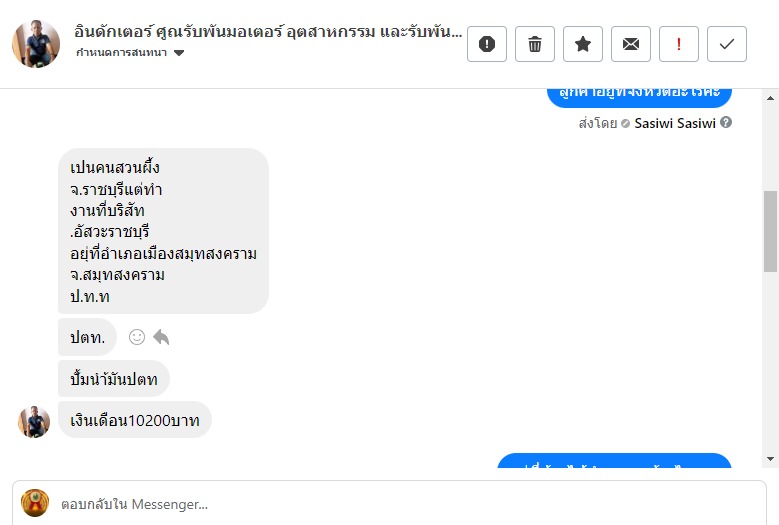Click the spam report octagon icon
The height and width of the screenshot is (525, 779).
click(x=487, y=44)
